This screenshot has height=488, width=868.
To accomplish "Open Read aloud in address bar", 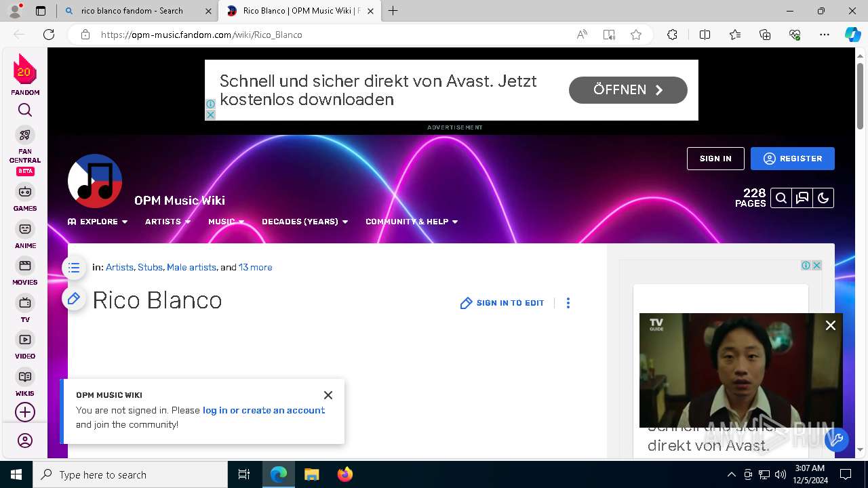I will coord(582,35).
